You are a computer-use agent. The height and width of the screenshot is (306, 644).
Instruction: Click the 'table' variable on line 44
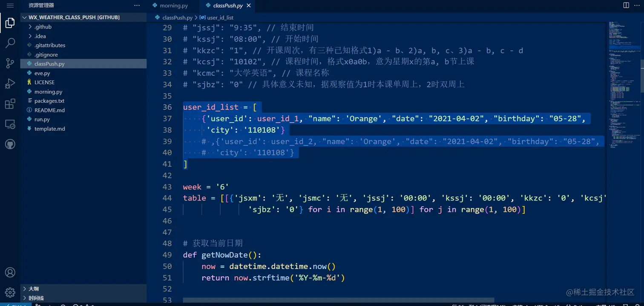coord(195,198)
